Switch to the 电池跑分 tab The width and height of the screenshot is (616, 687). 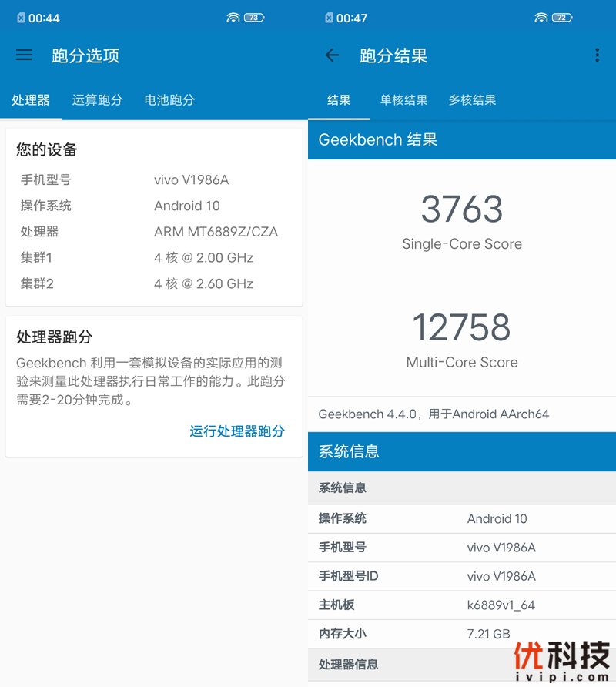pos(169,99)
